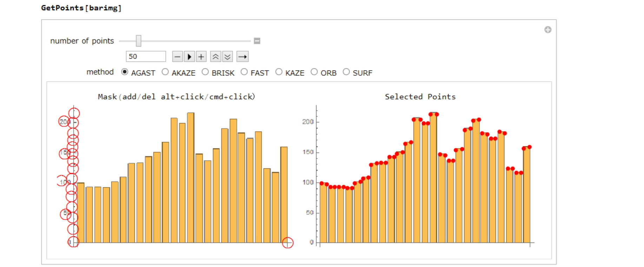
Task: Click the 'number of points' label
Action: pyautogui.click(x=82, y=41)
